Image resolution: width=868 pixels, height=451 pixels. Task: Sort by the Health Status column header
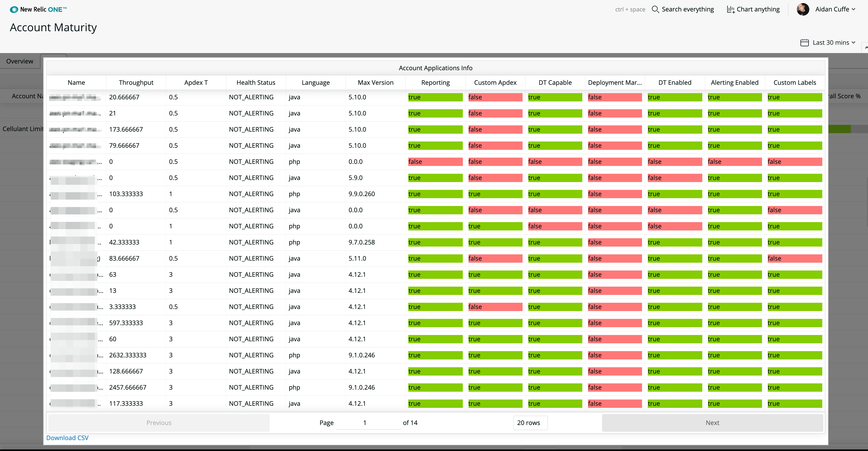point(256,83)
